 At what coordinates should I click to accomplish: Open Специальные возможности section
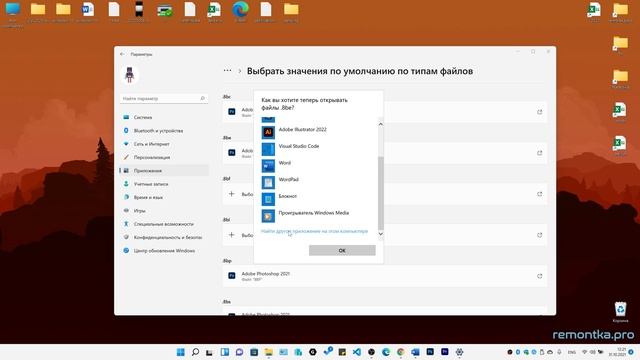click(x=164, y=224)
